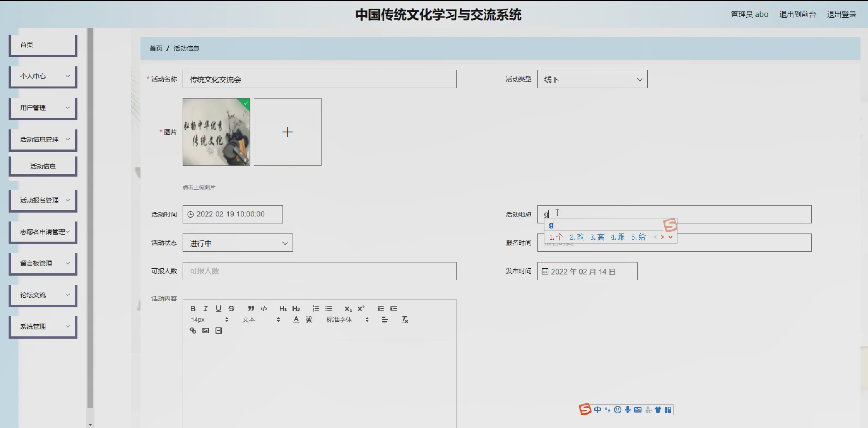The width and height of the screenshot is (868, 428).
Task: Click the 退出登录 link
Action: [841, 15]
